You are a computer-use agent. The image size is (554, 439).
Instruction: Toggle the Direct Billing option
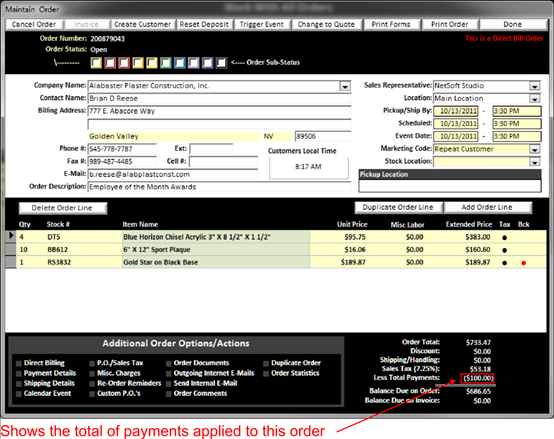click(19, 363)
